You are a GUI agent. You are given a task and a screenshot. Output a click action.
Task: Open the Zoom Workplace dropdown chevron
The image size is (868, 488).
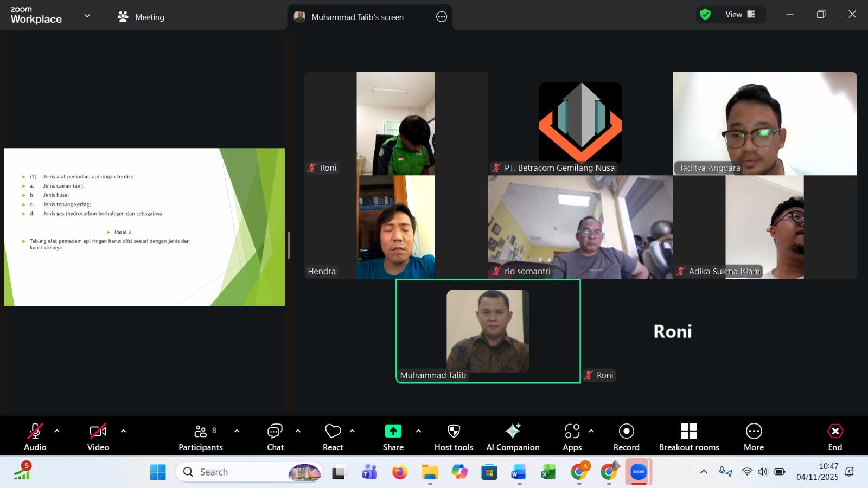point(87,16)
